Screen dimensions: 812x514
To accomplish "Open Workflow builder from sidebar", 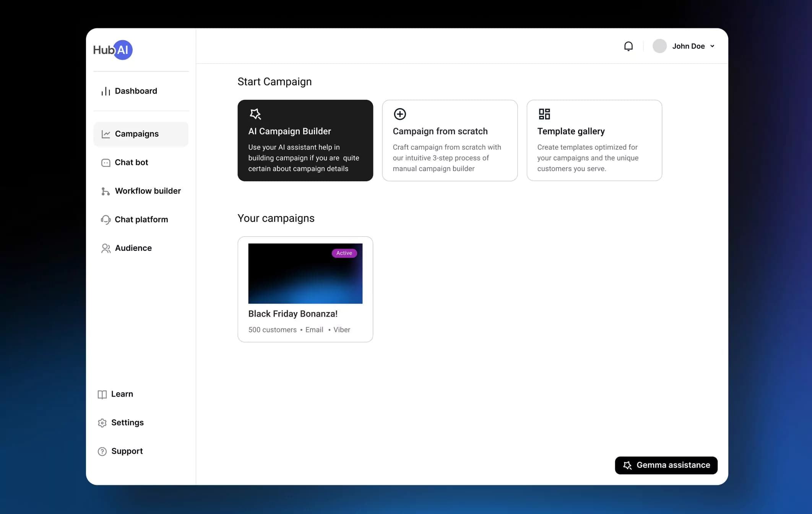I will [x=141, y=191].
